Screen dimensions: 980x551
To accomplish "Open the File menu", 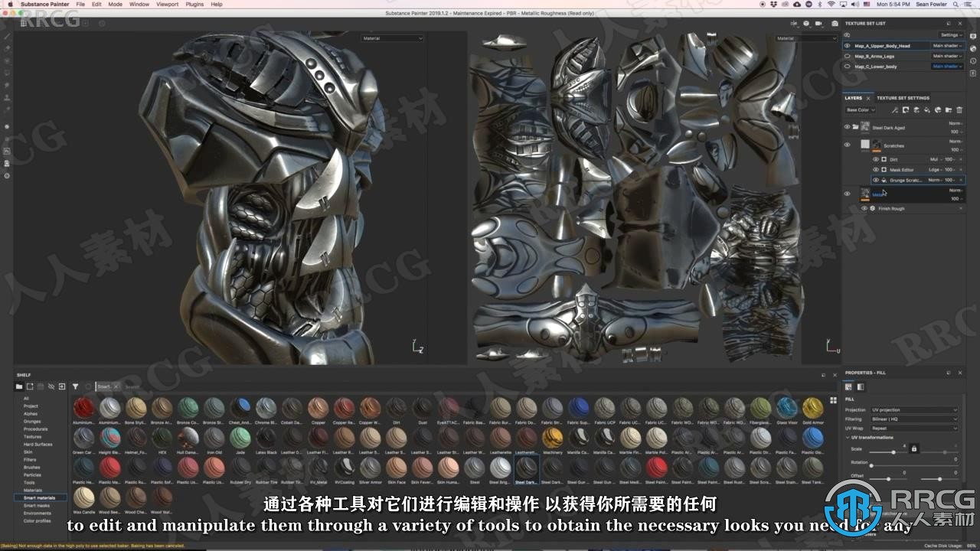I will (x=80, y=4).
